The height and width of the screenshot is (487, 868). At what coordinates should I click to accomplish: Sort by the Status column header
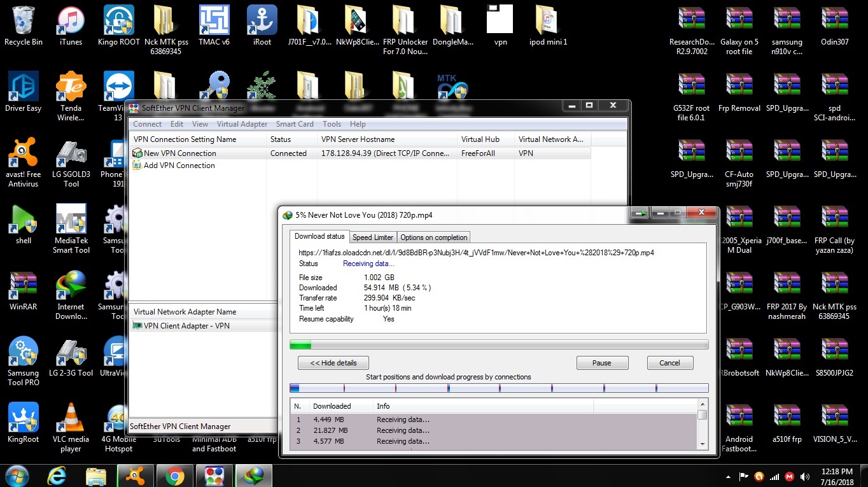pos(291,139)
